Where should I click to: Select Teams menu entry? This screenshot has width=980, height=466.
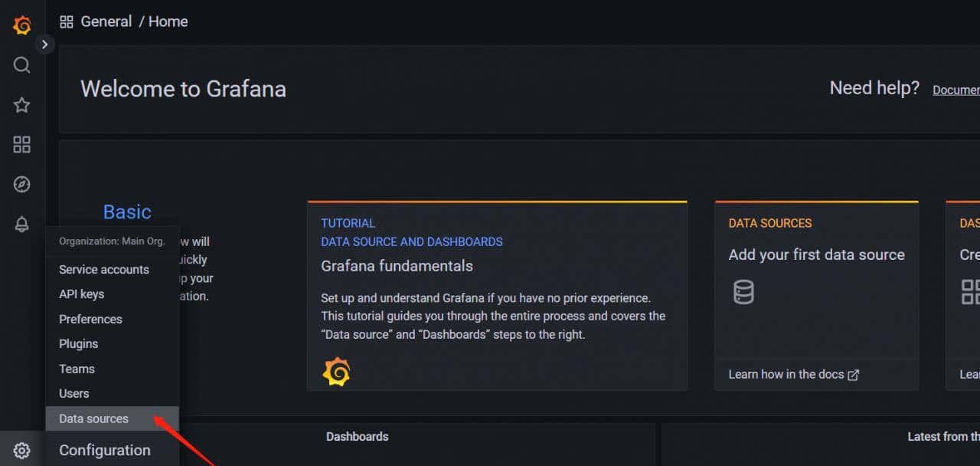[77, 369]
